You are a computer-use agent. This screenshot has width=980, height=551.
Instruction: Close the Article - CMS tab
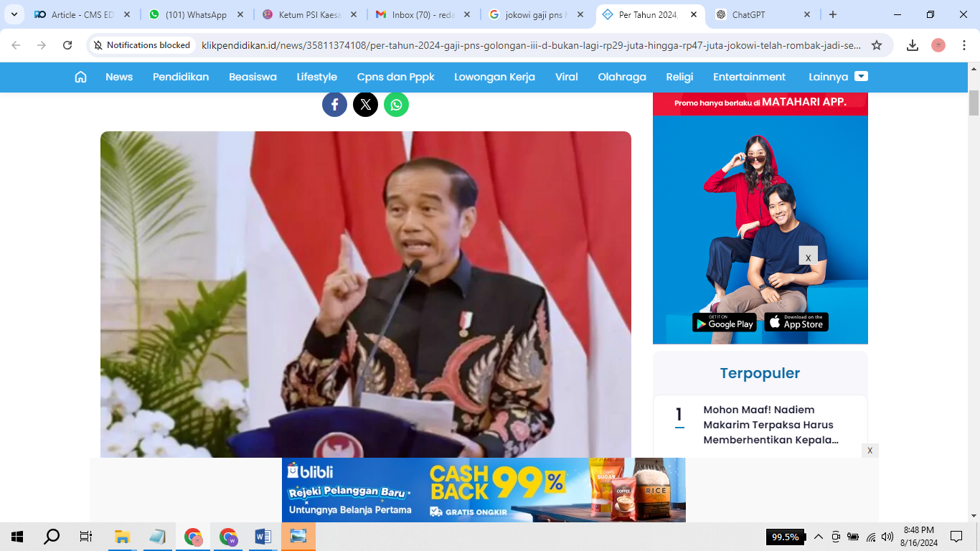click(127, 14)
